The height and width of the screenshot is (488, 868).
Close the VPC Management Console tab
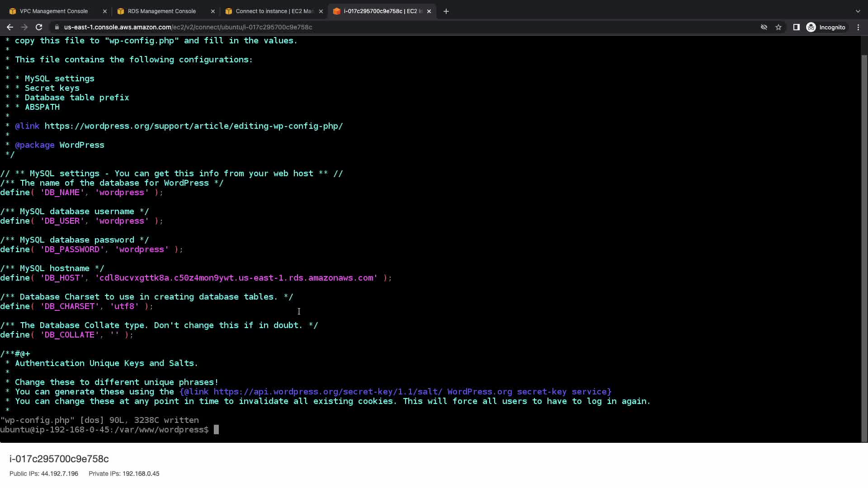(x=105, y=11)
